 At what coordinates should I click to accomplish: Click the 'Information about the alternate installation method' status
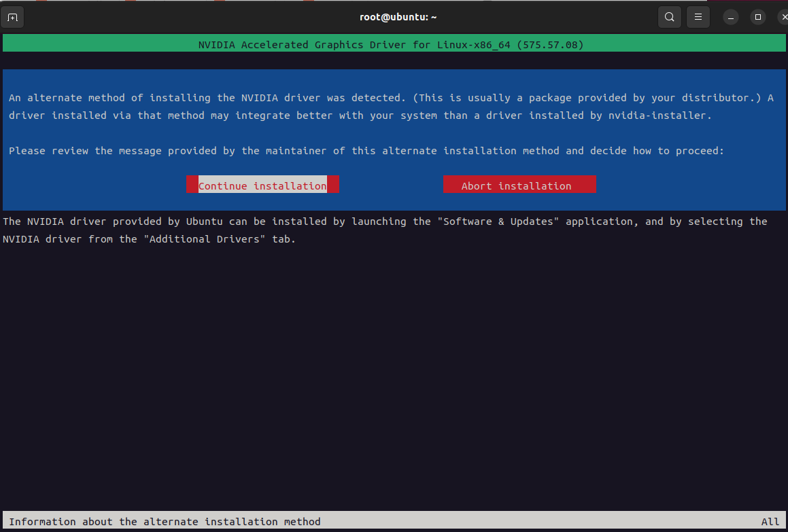click(x=165, y=521)
